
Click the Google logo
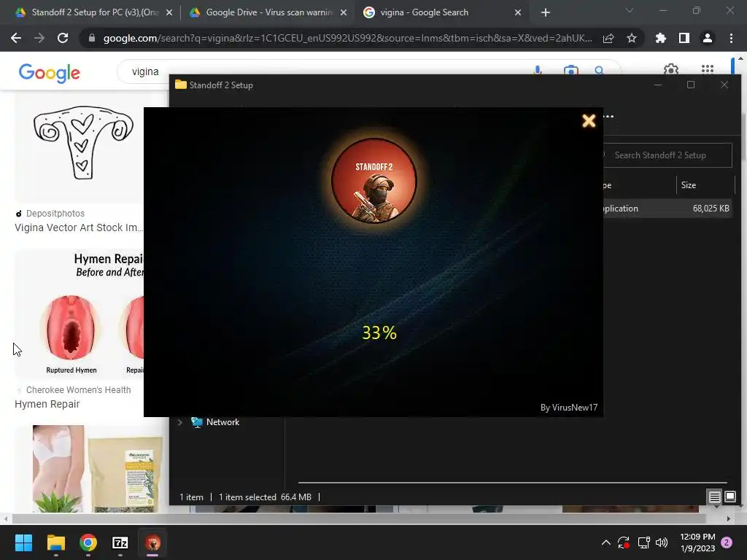pyautogui.click(x=49, y=73)
